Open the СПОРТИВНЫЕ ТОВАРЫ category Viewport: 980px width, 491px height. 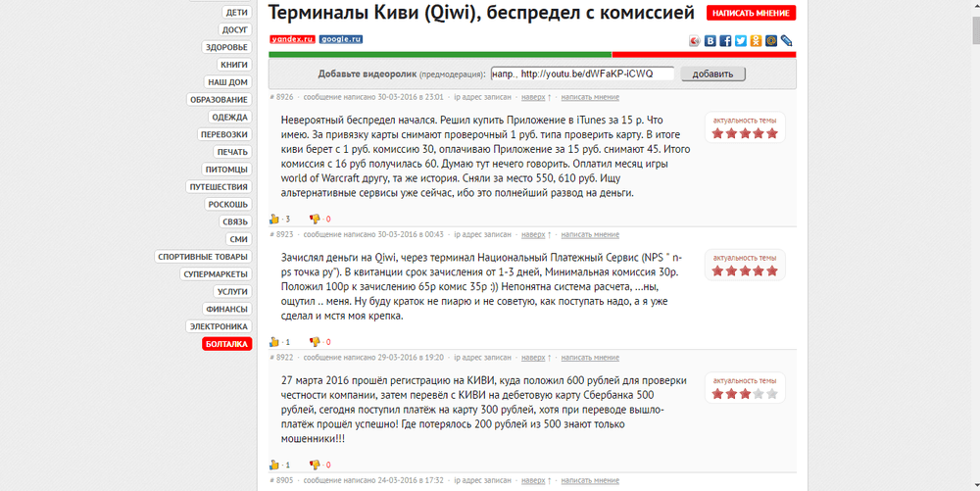point(203,258)
